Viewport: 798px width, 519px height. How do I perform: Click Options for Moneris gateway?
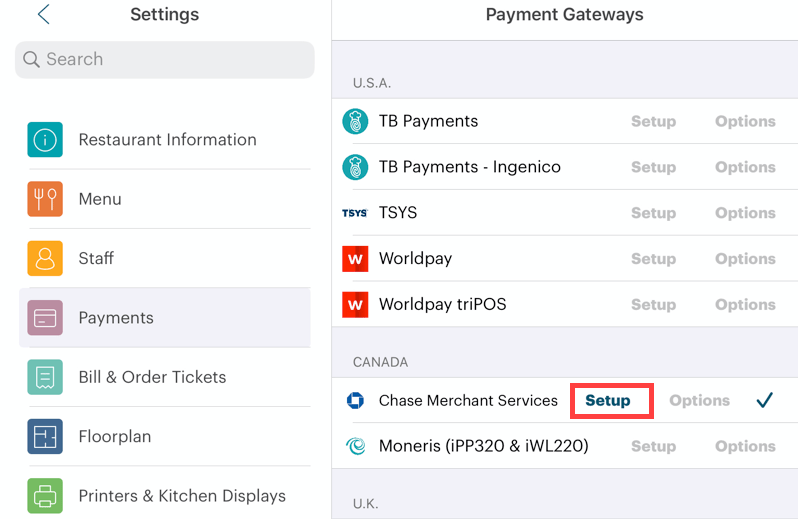pos(745,447)
